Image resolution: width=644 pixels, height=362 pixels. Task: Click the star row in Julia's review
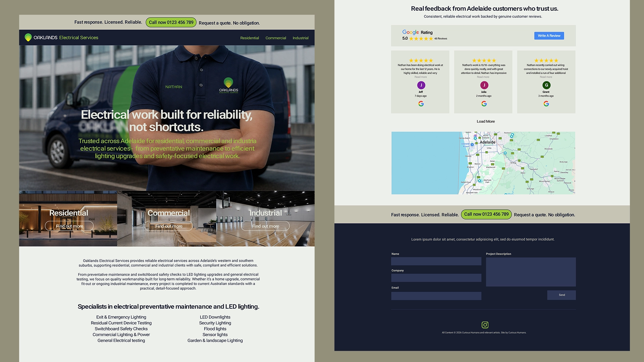pyautogui.click(x=484, y=61)
